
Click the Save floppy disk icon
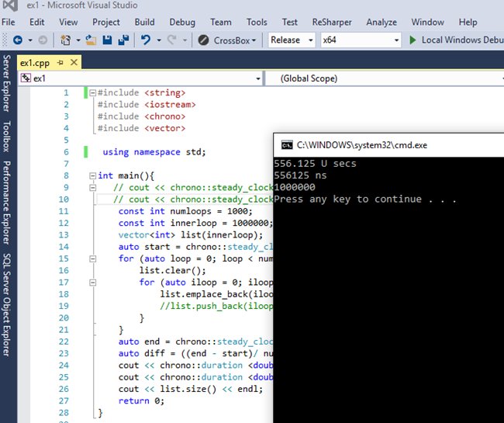click(x=107, y=40)
